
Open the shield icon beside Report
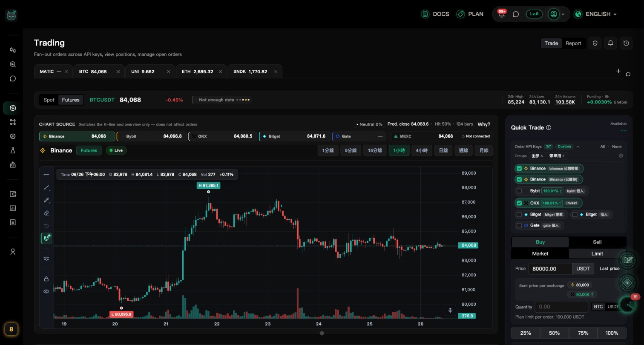click(x=595, y=43)
